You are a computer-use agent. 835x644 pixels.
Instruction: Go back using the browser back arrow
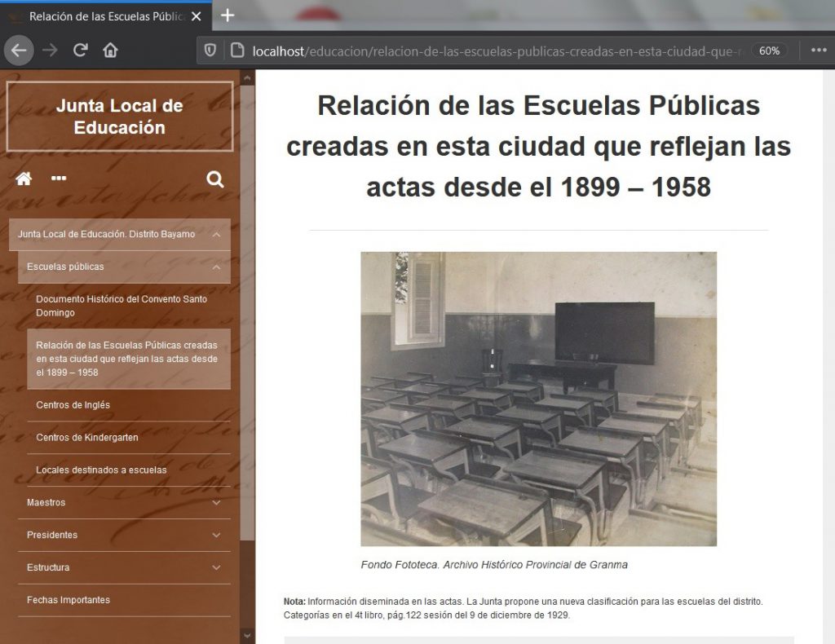click(20, 51)
